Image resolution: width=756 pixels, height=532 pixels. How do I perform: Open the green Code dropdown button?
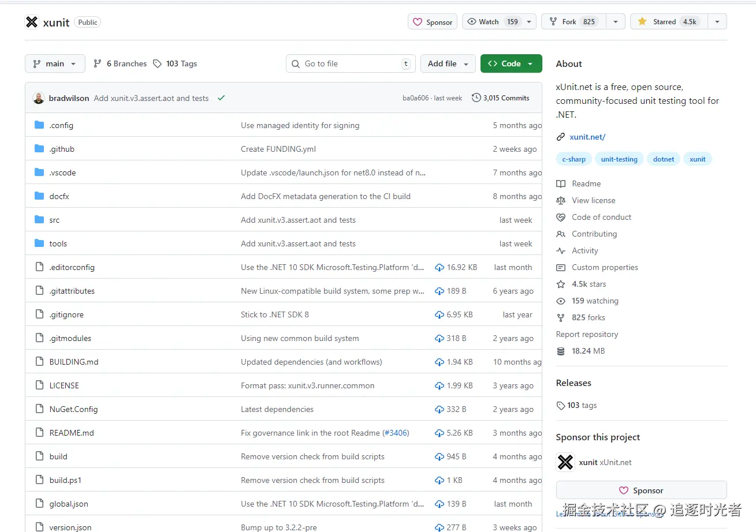point(511,63)
